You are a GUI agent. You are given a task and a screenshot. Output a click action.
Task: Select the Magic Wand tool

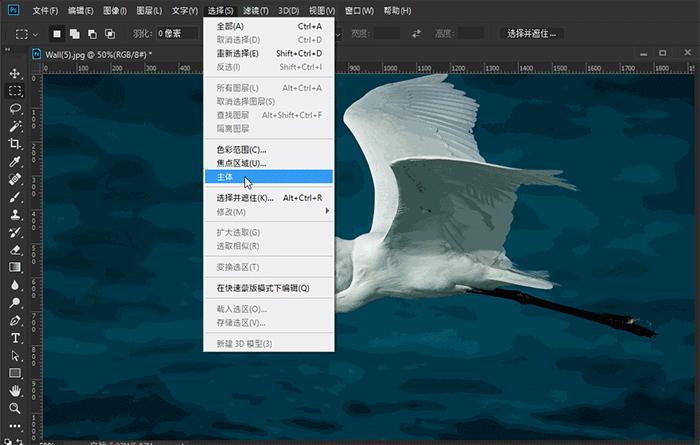click(15, 126)
